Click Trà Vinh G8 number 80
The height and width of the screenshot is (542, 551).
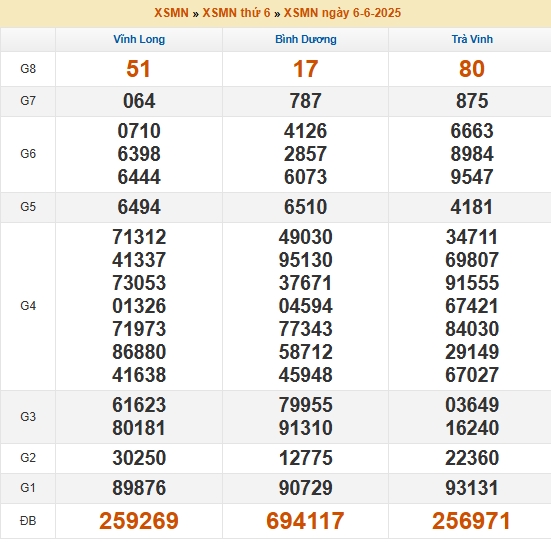(472, 69)
